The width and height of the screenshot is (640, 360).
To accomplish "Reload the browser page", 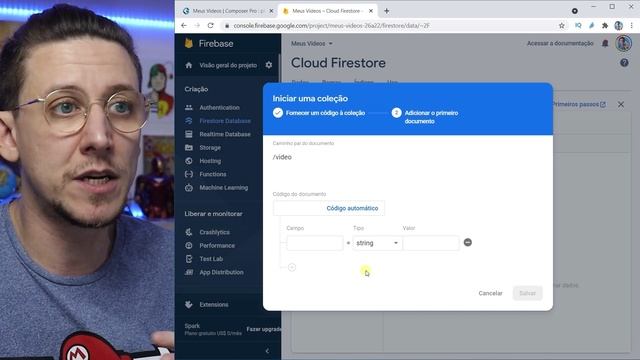I will (210, 25).
